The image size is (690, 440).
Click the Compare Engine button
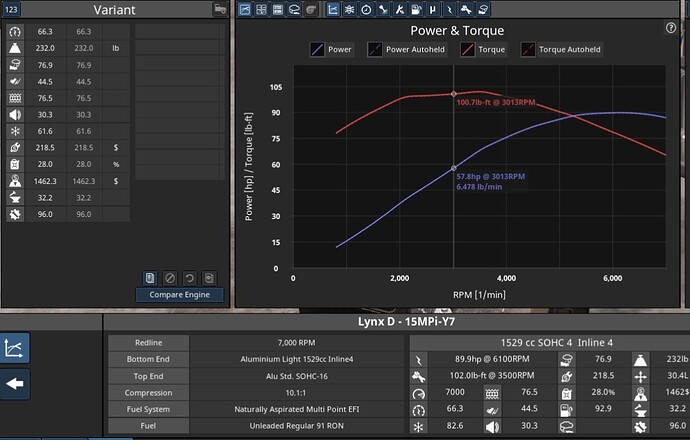click(x=180, y=295)
